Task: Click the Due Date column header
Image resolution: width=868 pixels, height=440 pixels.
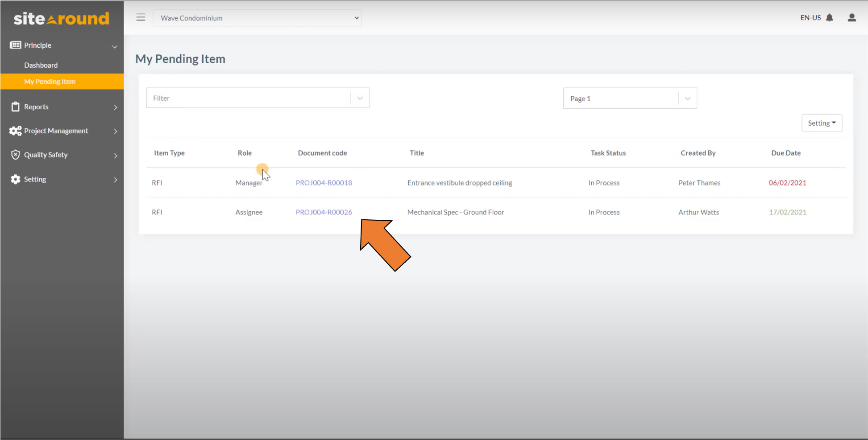Action: coord(785,153)
